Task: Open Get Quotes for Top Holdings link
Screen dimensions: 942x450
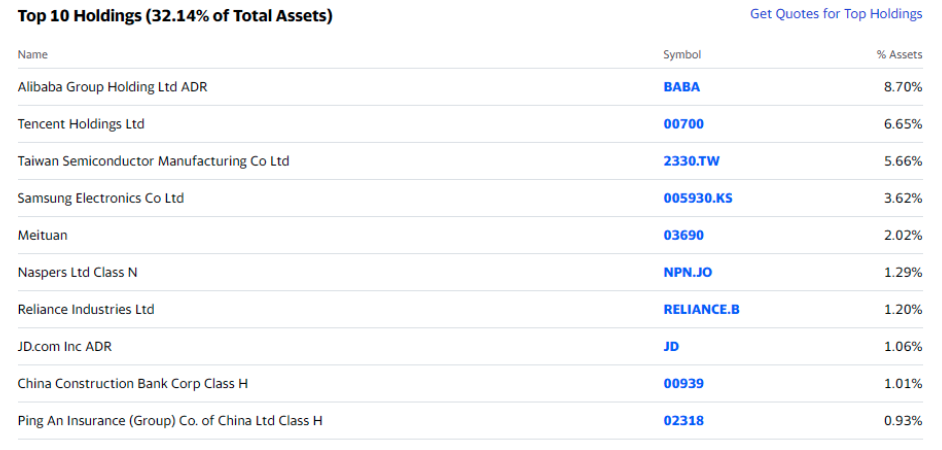Action: coord(836,14)
